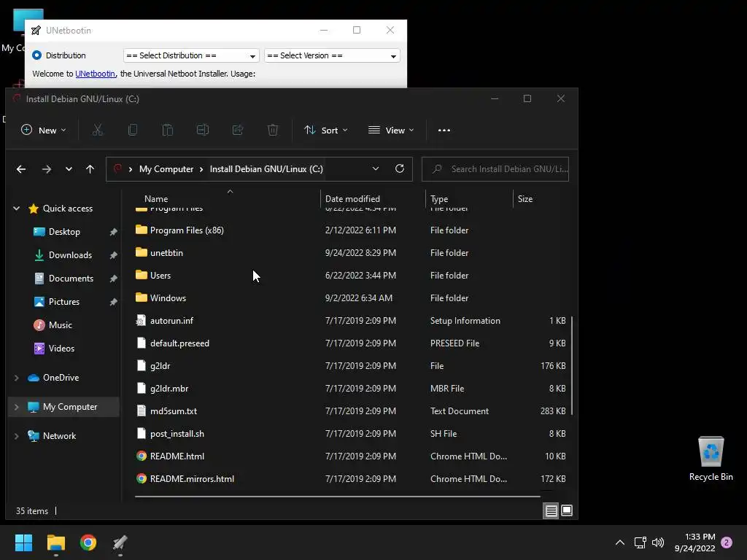Screen dimensions: 747x560
Task: Click the Delete trash icon in toolbar
Action: tap(273, 130)
